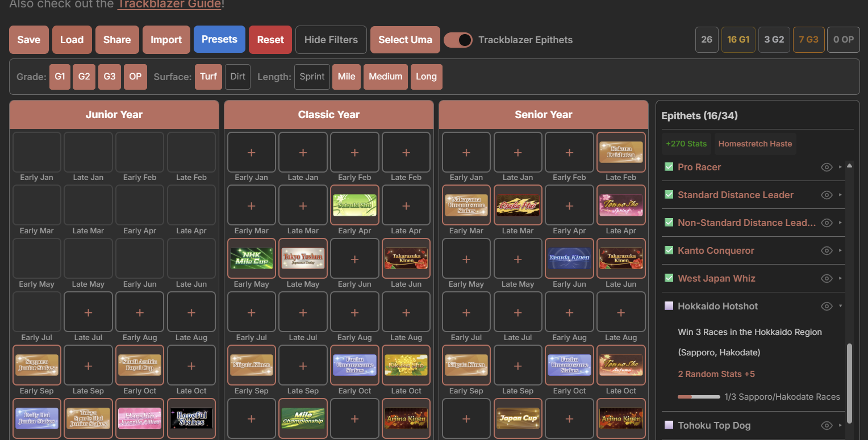868x440 pixels.
Task: Click the Homestretch Haste reward tag
Action: 755,144
